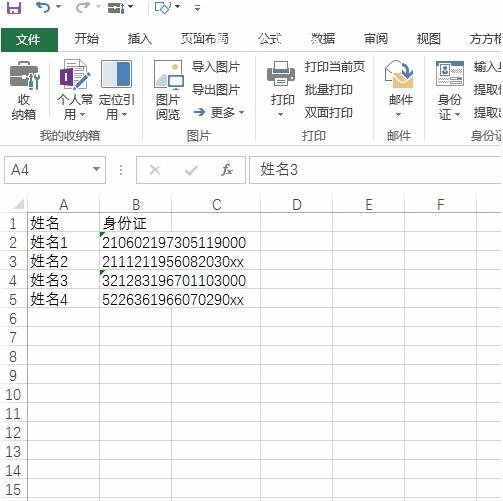The height and width of the screenshot is (501, 503).
Task: Click the formula bar showing 姓名3
Action: [x=375, y=170]
